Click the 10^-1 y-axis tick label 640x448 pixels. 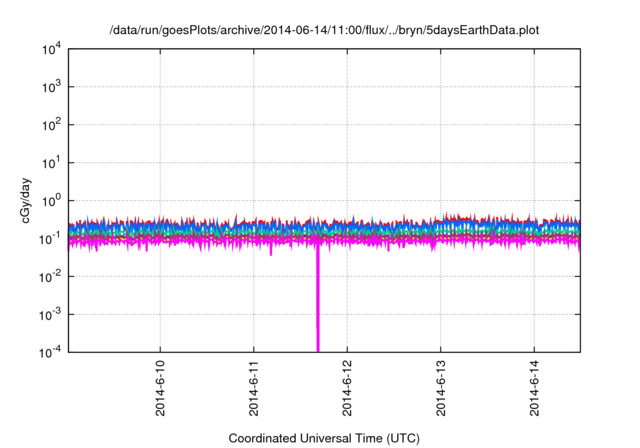(52, 238)
